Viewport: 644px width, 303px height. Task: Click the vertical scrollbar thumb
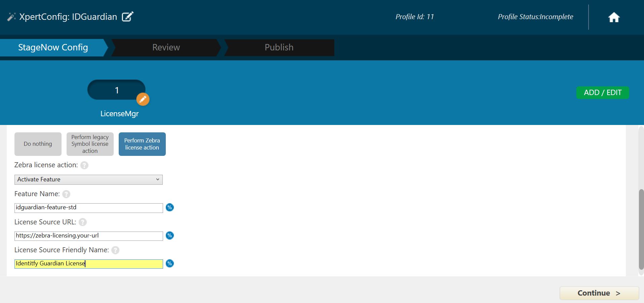tap(641, 229)
